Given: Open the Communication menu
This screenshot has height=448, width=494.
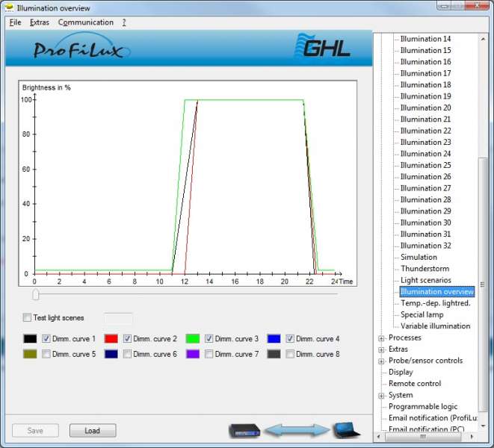Looking at the screenshot, I should click(86, 22).
